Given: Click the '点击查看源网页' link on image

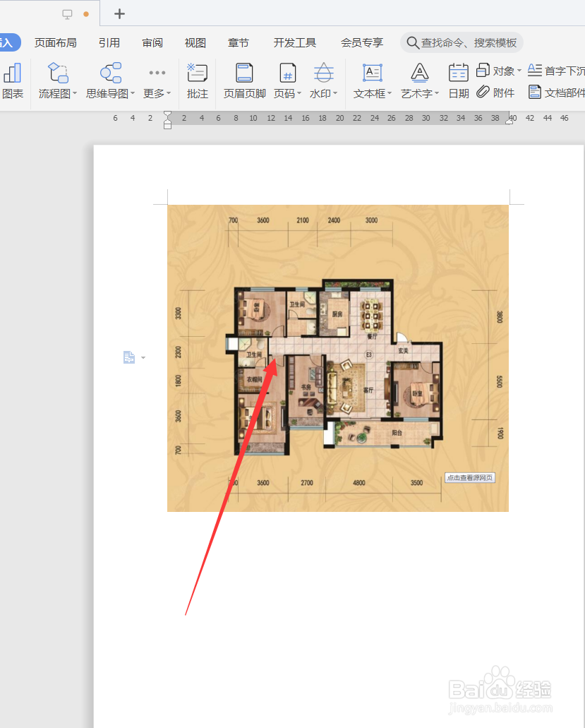Looking at the screenshot, I should (x=470, y=478).
